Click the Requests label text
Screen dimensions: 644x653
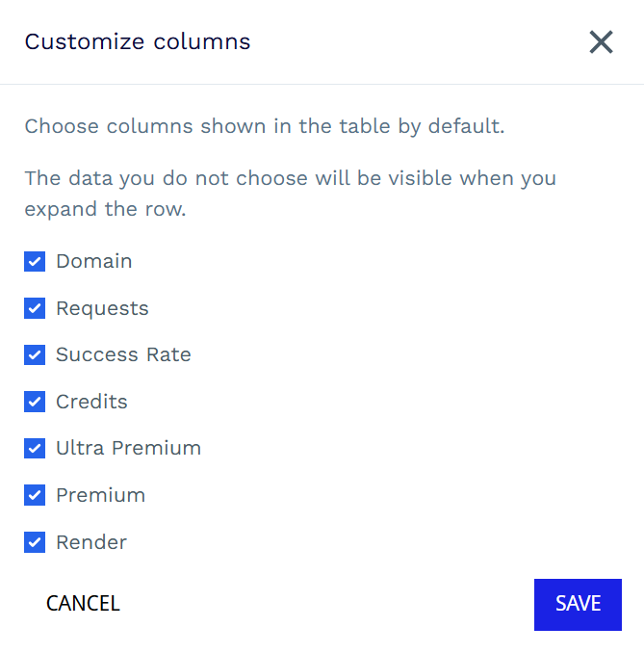click(x=102, y=308)
